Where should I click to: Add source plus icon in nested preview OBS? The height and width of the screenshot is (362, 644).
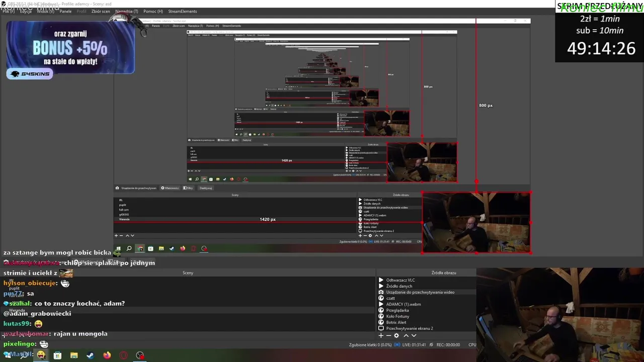(360, 235)
